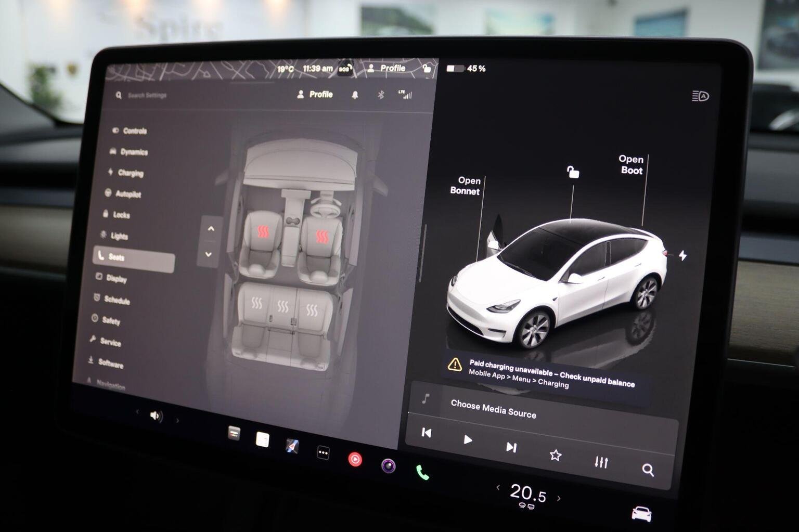Skip to next track

pos(511,447)
